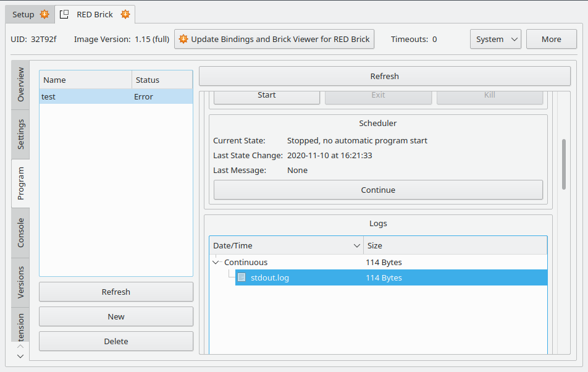Screen dimensions: 588x372
Task: Open the Versions side tab
Action: click(20, 282)
